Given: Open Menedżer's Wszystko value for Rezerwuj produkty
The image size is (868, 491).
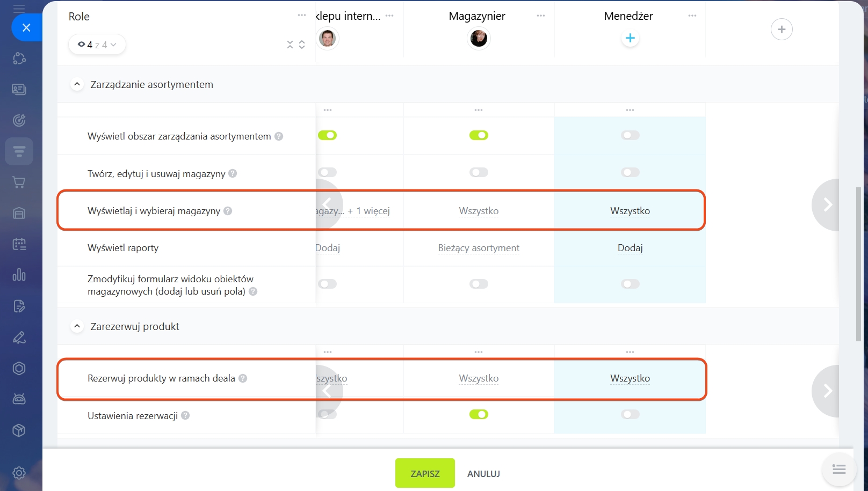Looking at the screenshot, I should pyautogui.click(x=630, y=378).
